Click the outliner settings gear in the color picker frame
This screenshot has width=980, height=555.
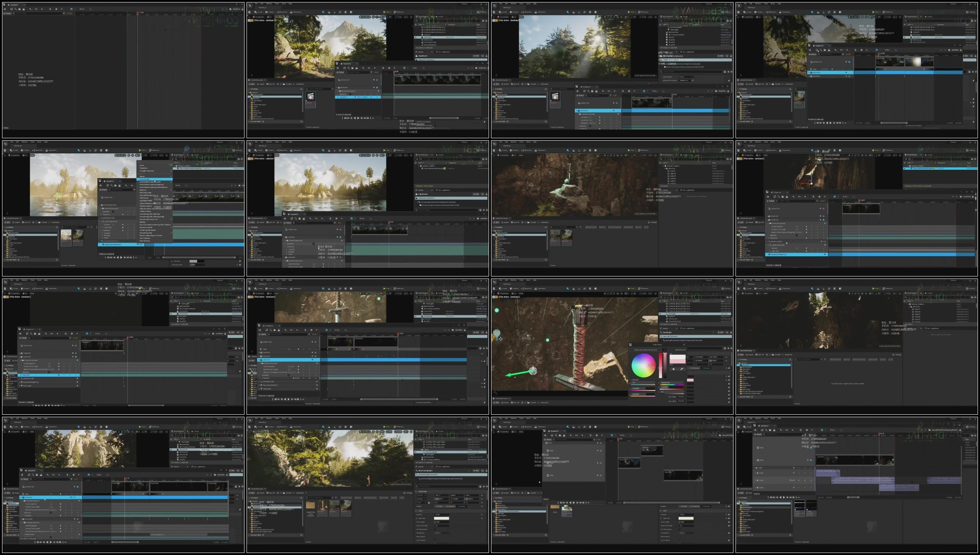731,298
